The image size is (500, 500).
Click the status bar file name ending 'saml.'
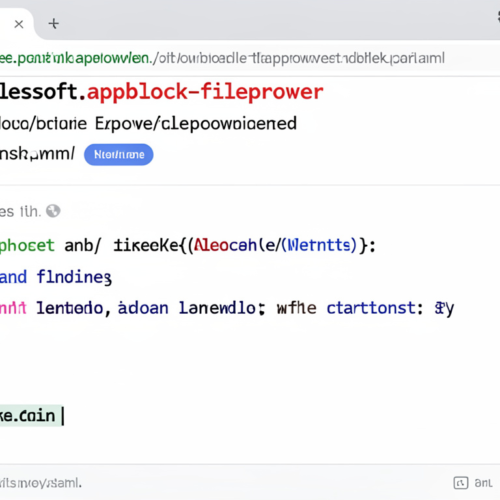(x=41, y=483)
